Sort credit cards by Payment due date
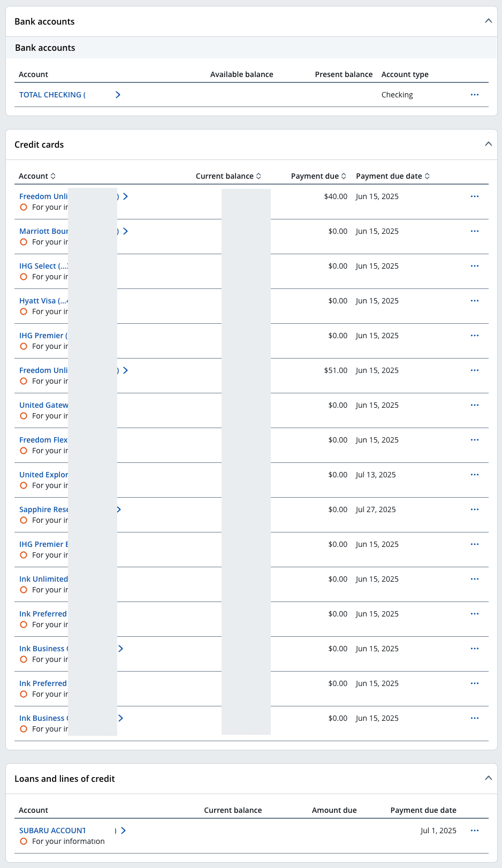502x868 pixels. (393, 176)
